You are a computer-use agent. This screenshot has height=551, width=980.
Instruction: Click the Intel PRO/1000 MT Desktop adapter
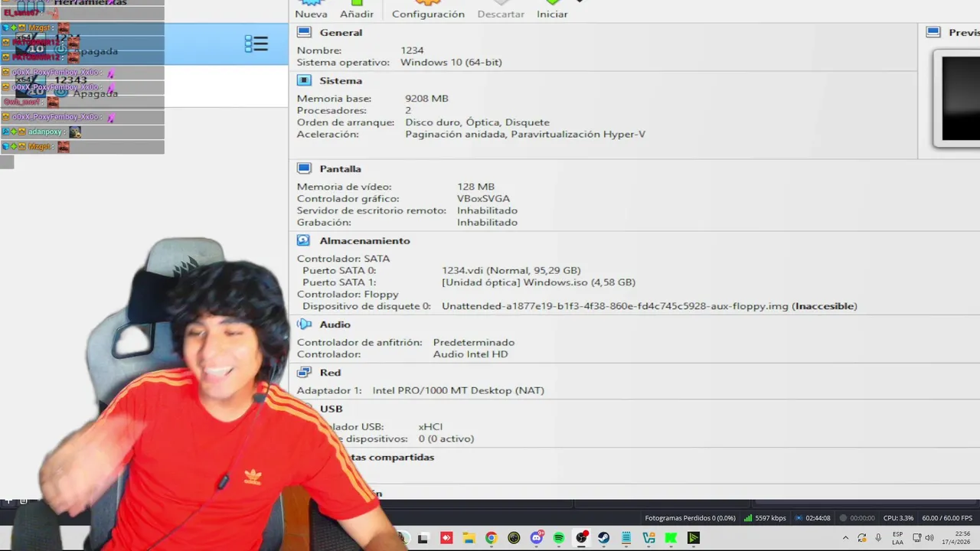[x=458, y=390]
